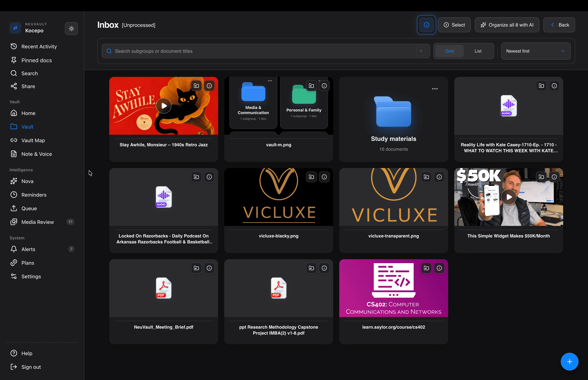This screenshot has height=380, width=588.
Task: Show info for Reality Life with Kate Casey audio
Action: 554,86
